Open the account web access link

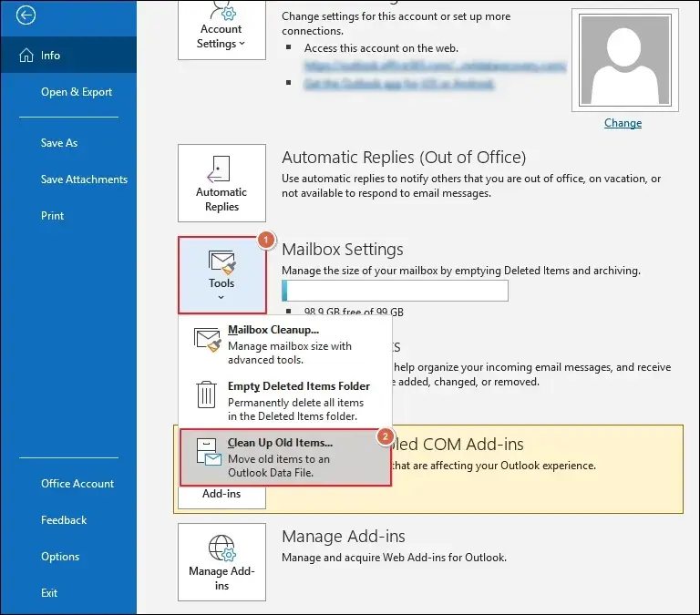(436, 67)
